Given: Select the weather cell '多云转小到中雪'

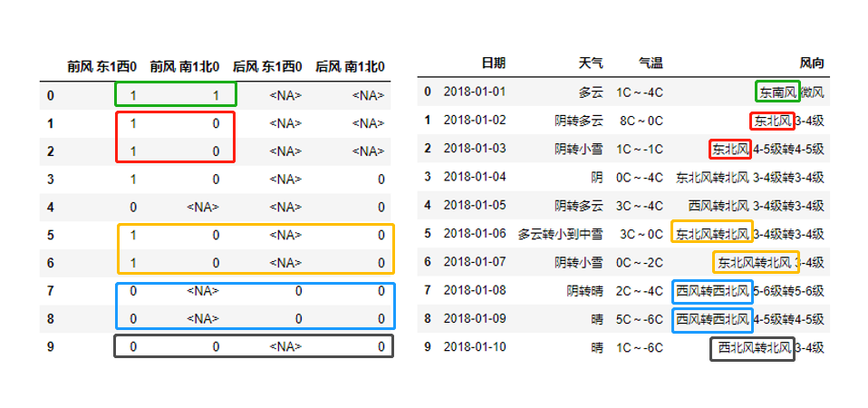Looking at the screenshot, I should pyautogui.click(x=561, y=234).
